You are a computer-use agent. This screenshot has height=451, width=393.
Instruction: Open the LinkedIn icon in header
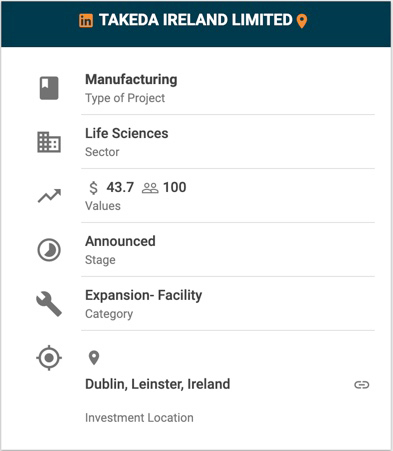pos(86,21)
